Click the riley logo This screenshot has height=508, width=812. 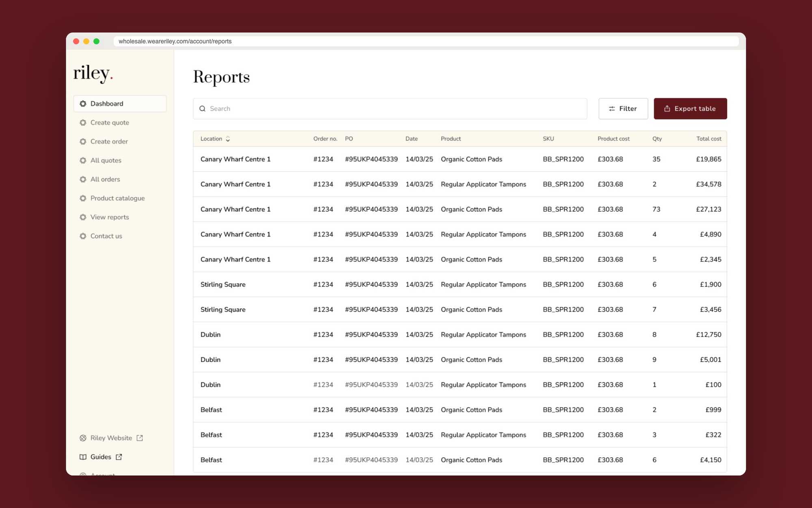(93, 74)
